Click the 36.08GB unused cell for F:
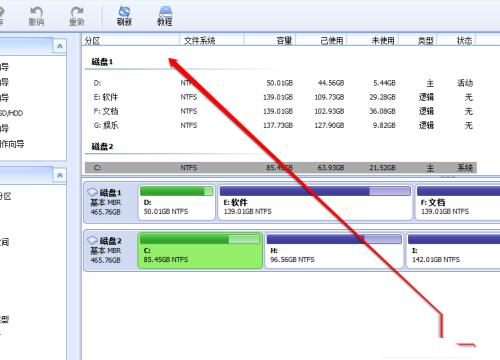Viewport: 500px width, 360px height. (382, 111)
